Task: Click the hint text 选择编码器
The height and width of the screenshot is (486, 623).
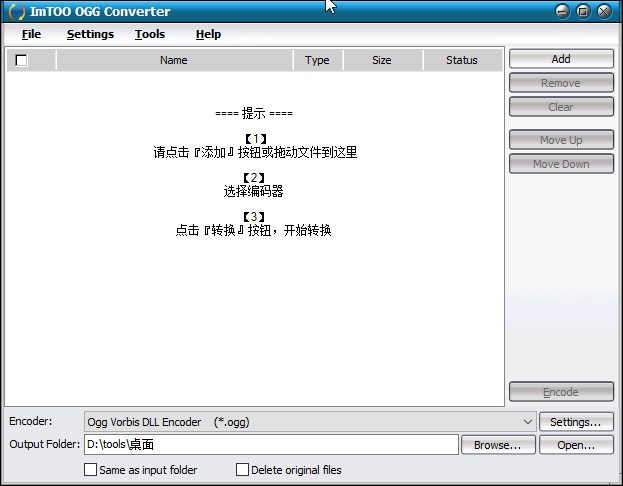Action: [x=253, y=191]
